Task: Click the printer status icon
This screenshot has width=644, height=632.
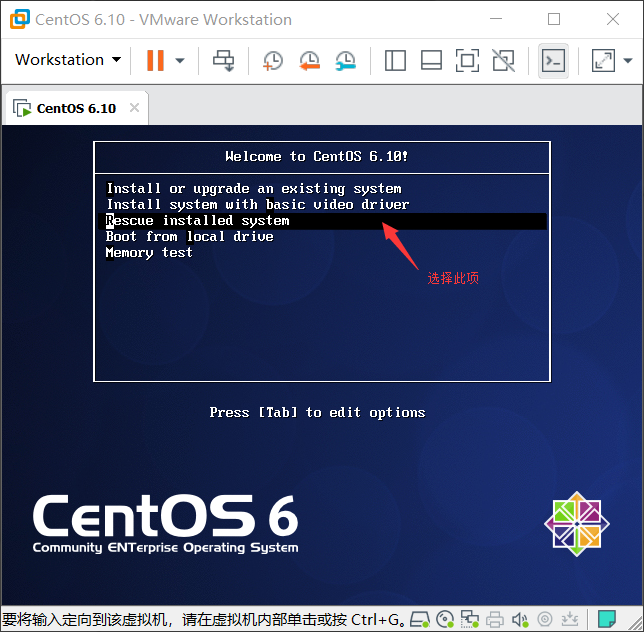Action: pos(495,619)
